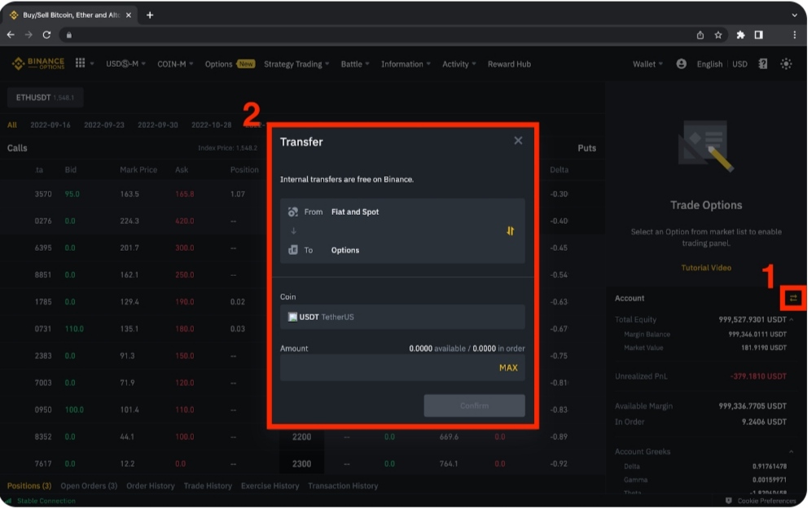Switch to the Order History tab
Image resolution: width=812 pixels, height=509 pixels.
151,486
